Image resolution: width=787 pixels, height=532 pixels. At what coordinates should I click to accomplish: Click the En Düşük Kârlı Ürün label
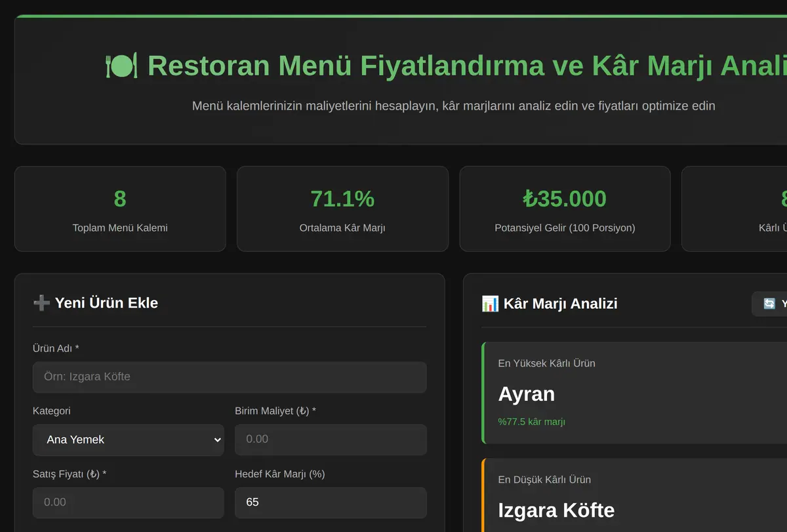click(544, 480)
